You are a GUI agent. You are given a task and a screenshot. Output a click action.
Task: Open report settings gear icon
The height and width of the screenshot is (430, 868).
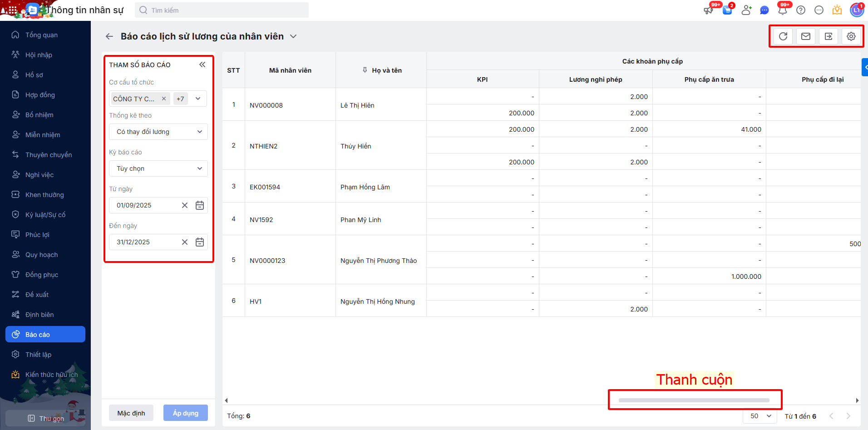[x=851, y=36]
